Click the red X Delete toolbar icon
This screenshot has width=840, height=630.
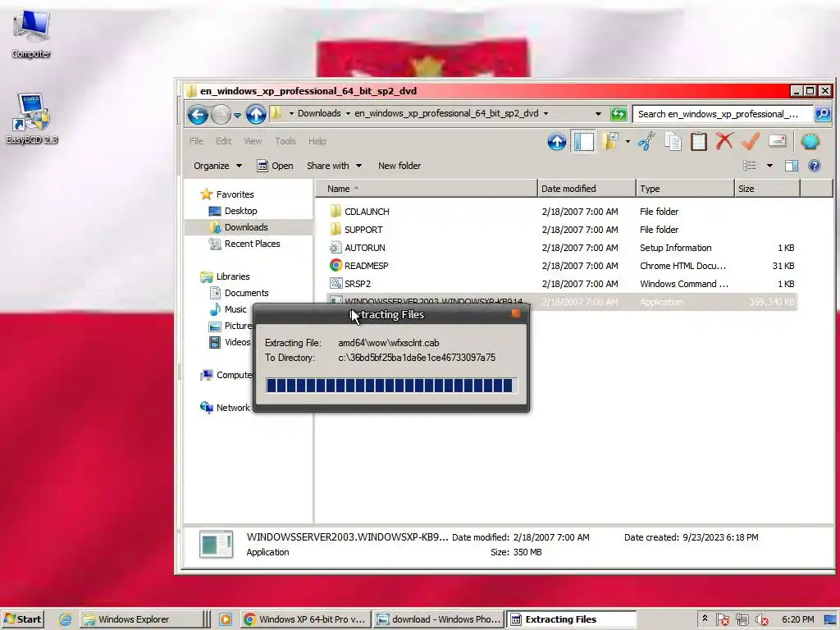724,141
